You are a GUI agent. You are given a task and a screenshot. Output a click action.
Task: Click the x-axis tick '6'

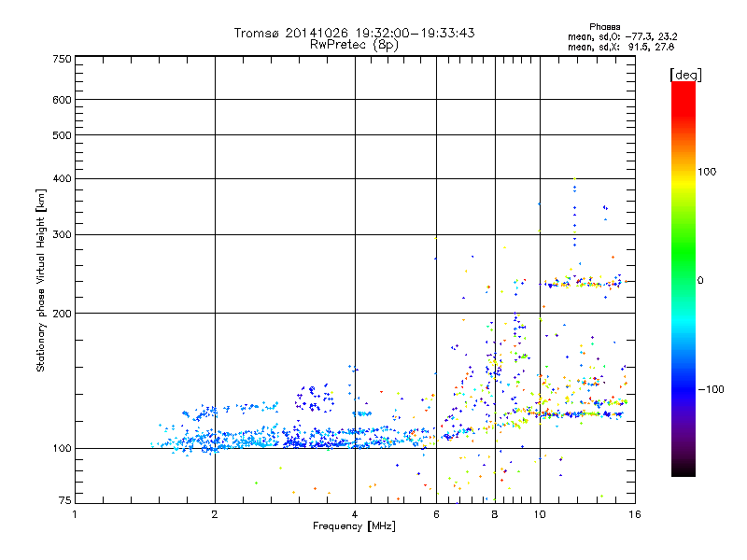pyautogui.click(x=436, y=514)
